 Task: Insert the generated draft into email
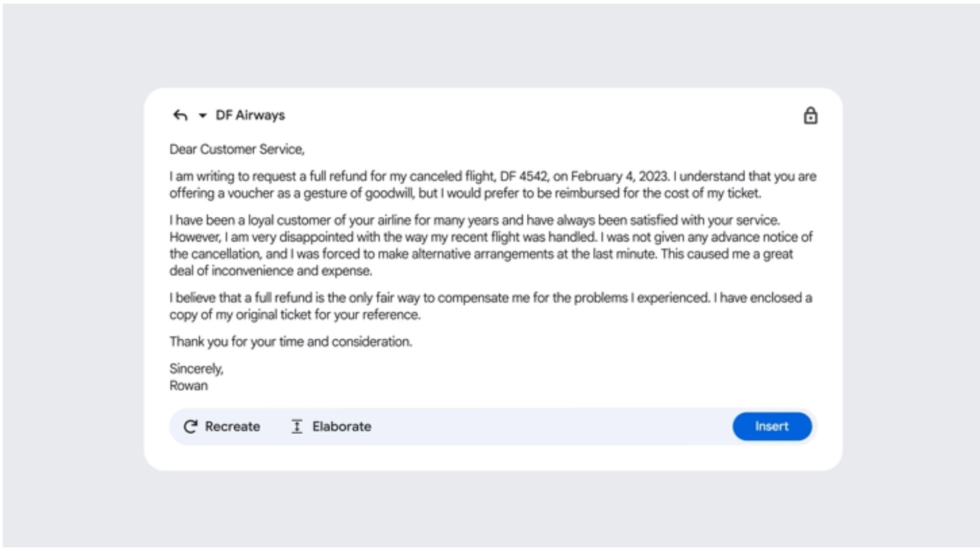point(772,427)
